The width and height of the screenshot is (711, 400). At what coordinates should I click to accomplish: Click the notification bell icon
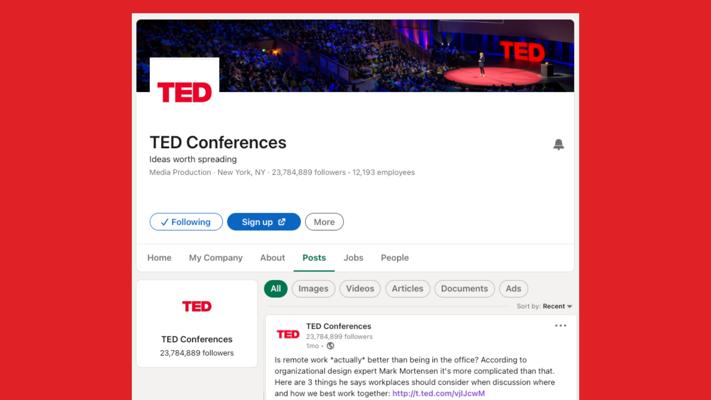coord(559,144)
